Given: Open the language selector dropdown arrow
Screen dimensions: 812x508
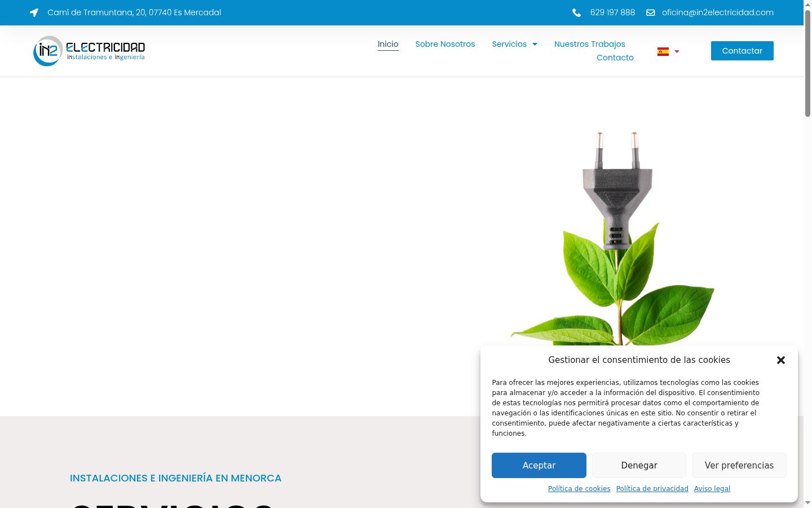Looking at the screenshot, I should pos(677,51).
